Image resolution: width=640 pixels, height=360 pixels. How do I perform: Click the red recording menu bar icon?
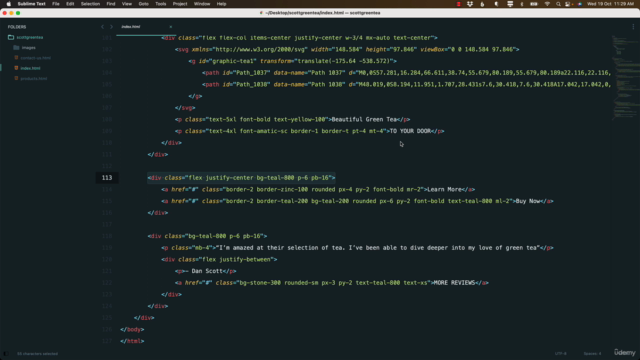coord(458,4)
